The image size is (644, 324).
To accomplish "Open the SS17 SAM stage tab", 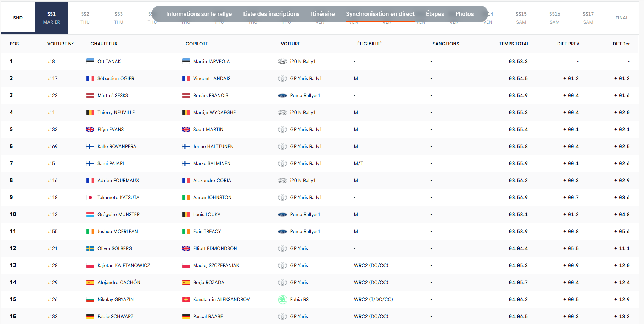I will tap(588, 18).
